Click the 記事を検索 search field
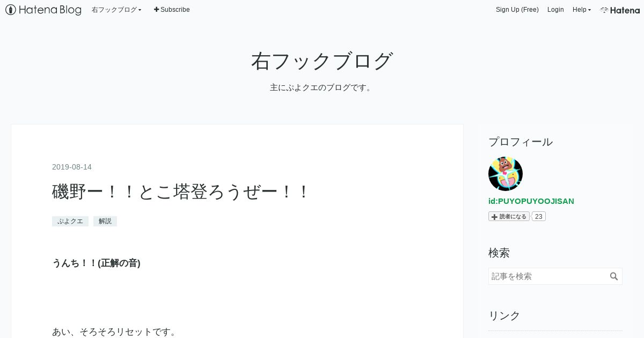This screenshot has width=644, height=338. [x=548, y=276]
